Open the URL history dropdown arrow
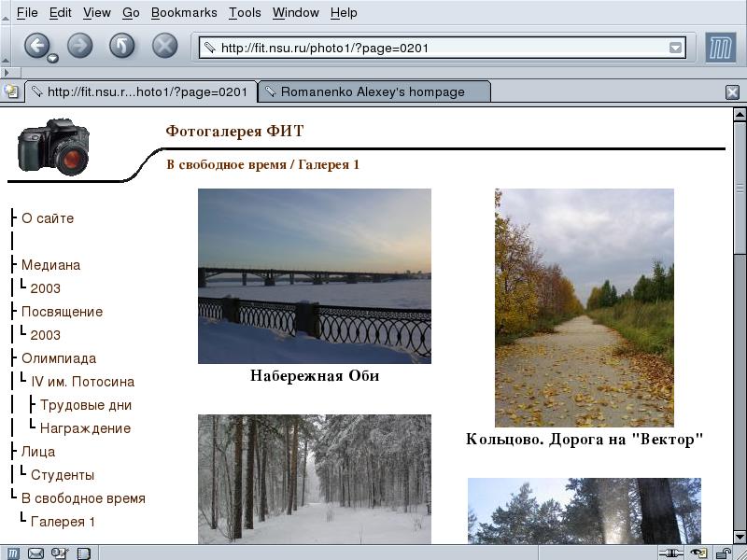This screenshot has height=560, width=747. click(675, 48)
